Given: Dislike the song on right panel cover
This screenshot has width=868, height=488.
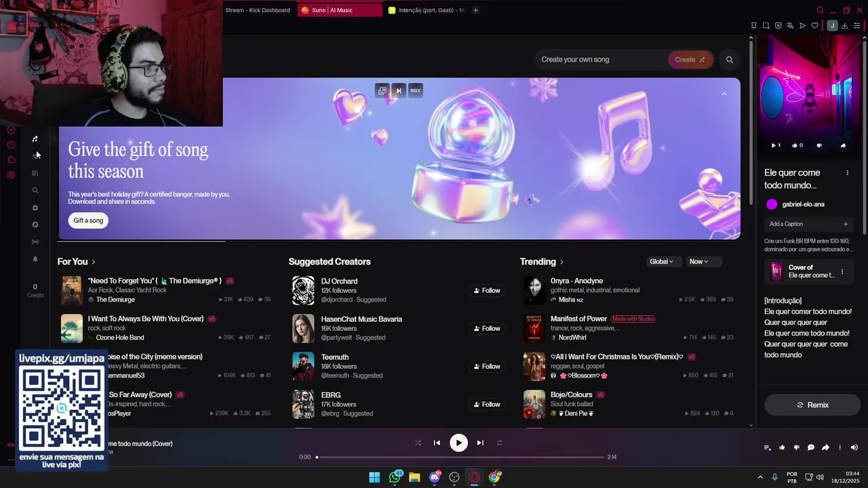Looking at the screenshot, I should [819, 145].
